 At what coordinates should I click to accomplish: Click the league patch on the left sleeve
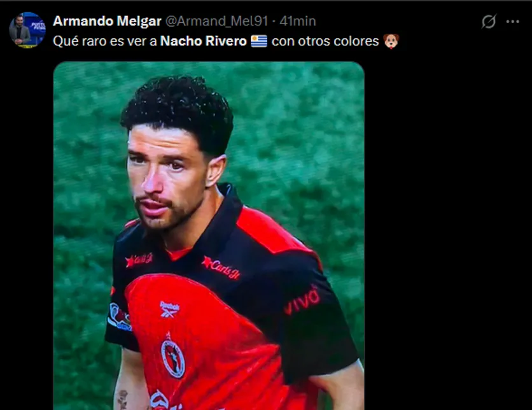pos(119,317)
